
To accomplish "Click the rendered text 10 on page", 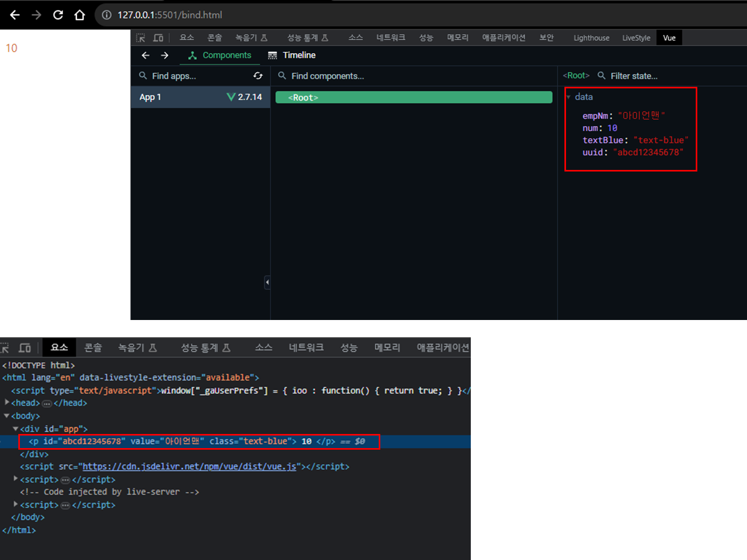I will (x=12, y=48).
